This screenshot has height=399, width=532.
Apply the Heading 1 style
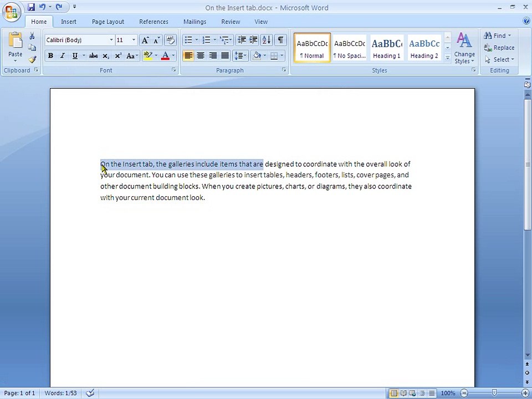click(x=387, y=48)
